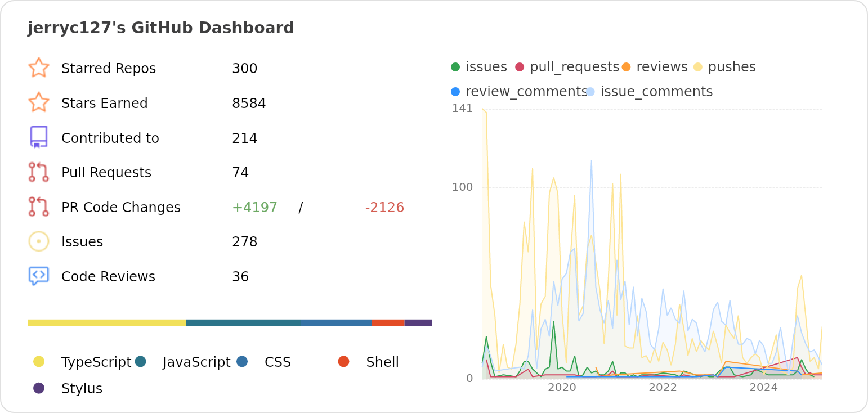868x413 pixels.
Task: Click the additions value +4197
Action: (x=254, y=208)
